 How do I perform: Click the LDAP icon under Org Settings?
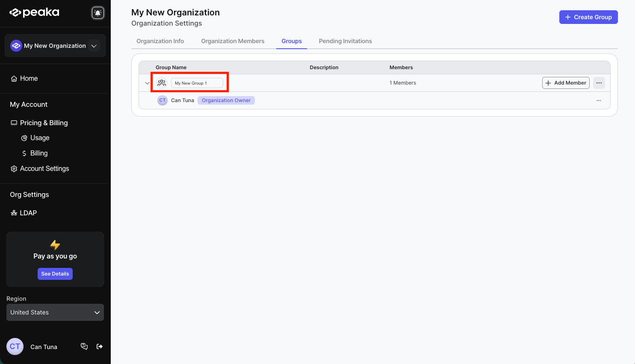[x=13, y=212]
